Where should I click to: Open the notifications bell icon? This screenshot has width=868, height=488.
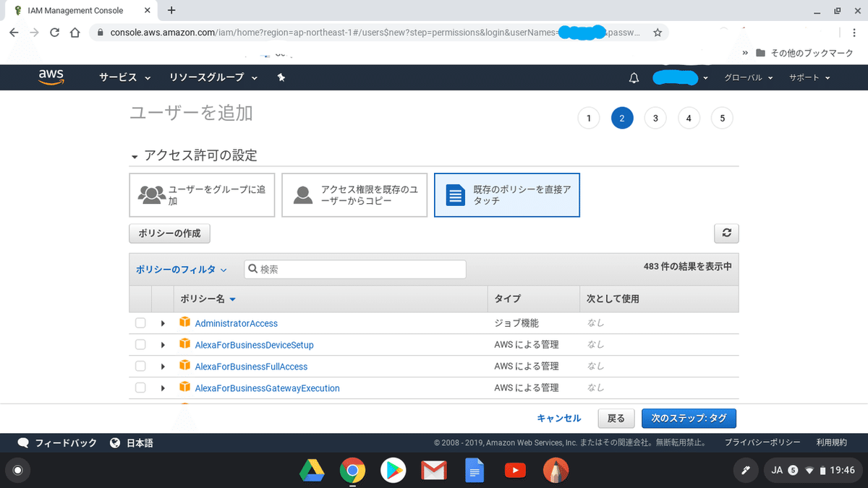coord(634,78)
